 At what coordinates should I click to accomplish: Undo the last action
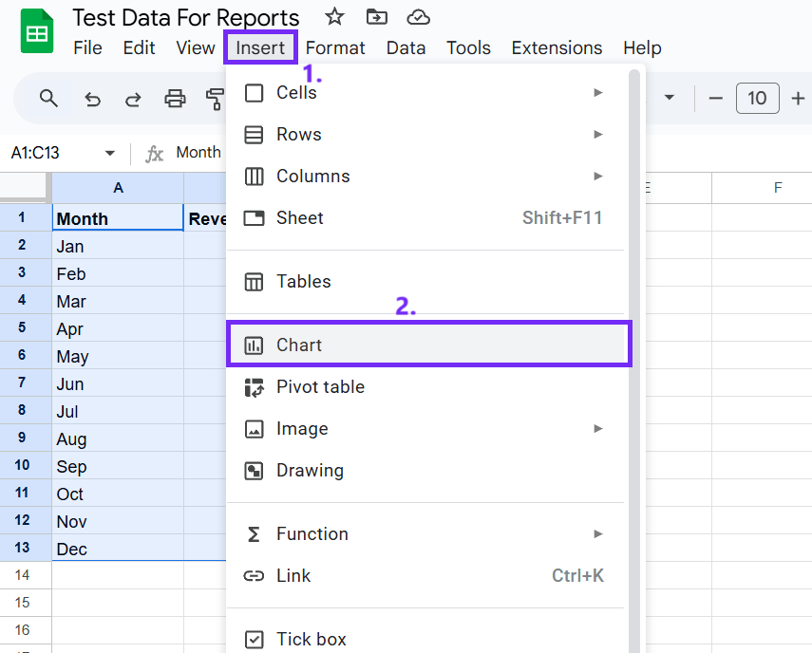[92, 98]
